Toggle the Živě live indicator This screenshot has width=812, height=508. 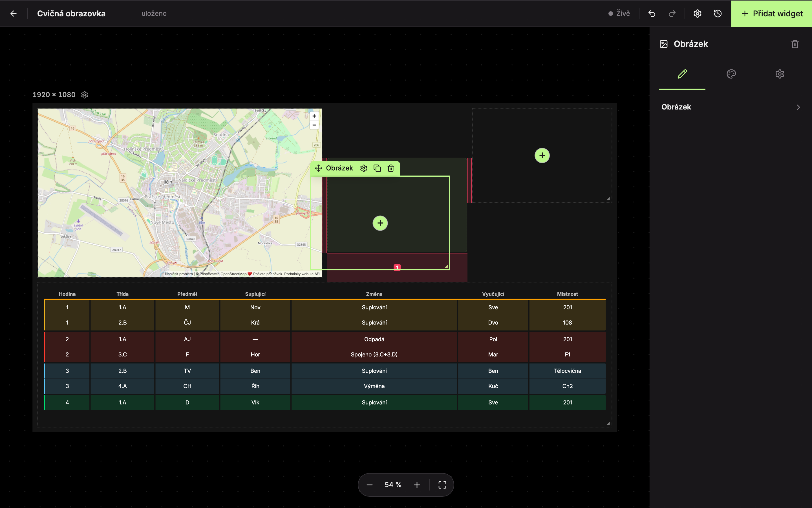pos(619,14)
